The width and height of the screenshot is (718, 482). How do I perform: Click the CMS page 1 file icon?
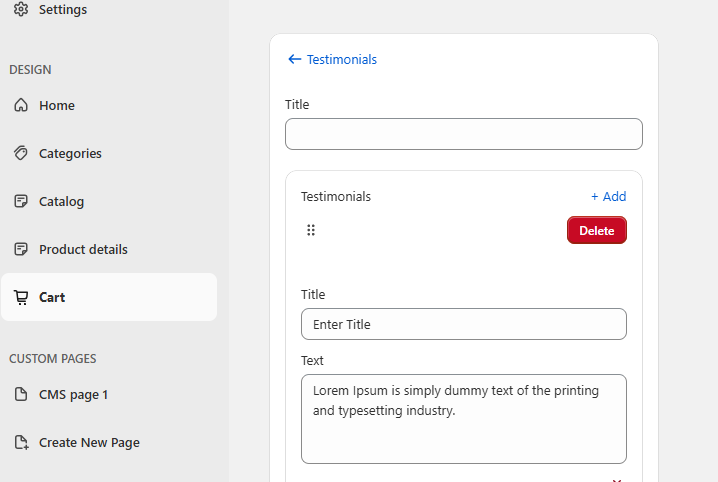click(x=21, y=394)
